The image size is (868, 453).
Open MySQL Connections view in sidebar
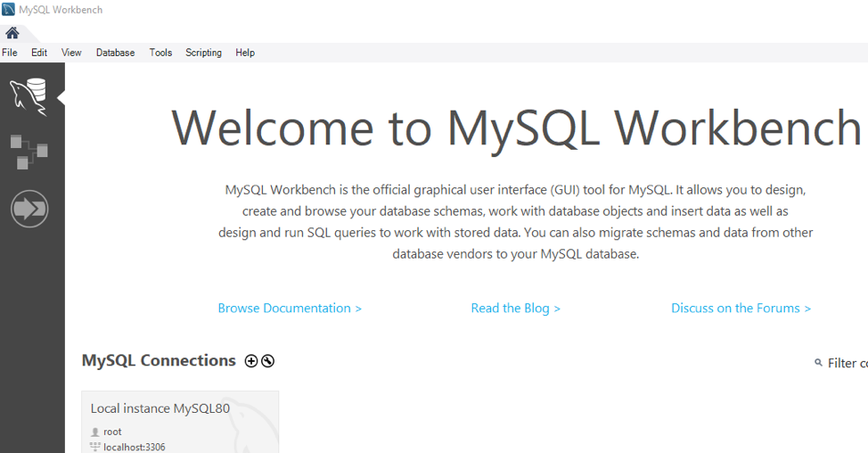click(29, 96)
